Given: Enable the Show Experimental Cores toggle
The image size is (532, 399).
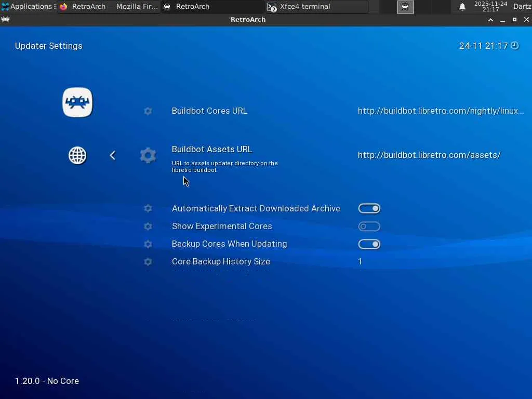Looking at the screenshot, I should click(x=369, y=227).
